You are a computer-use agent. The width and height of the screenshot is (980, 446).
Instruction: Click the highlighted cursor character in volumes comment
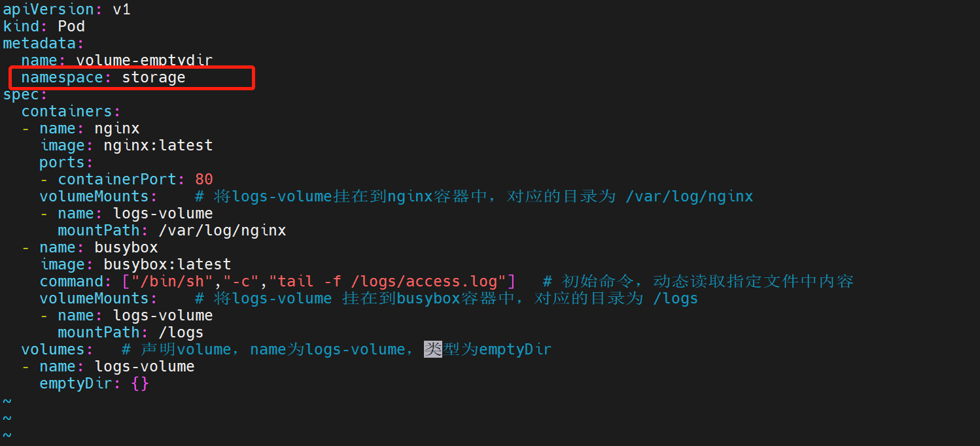tap(432, 349)
